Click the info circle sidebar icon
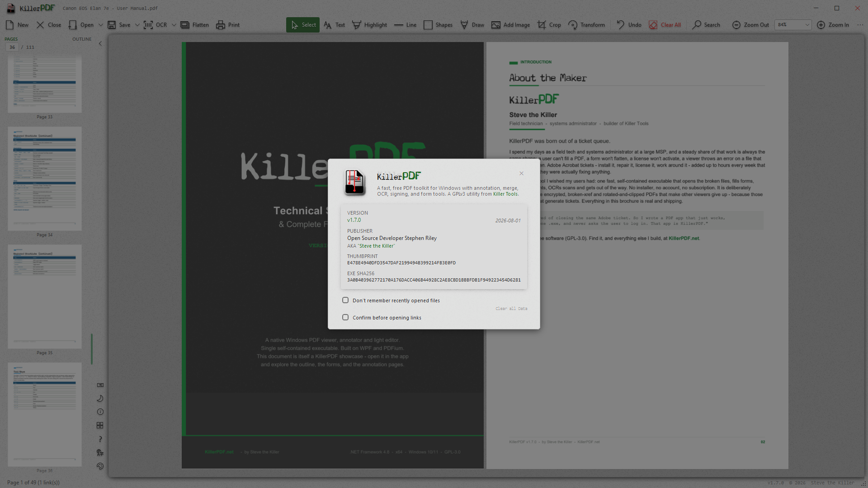 100,412
